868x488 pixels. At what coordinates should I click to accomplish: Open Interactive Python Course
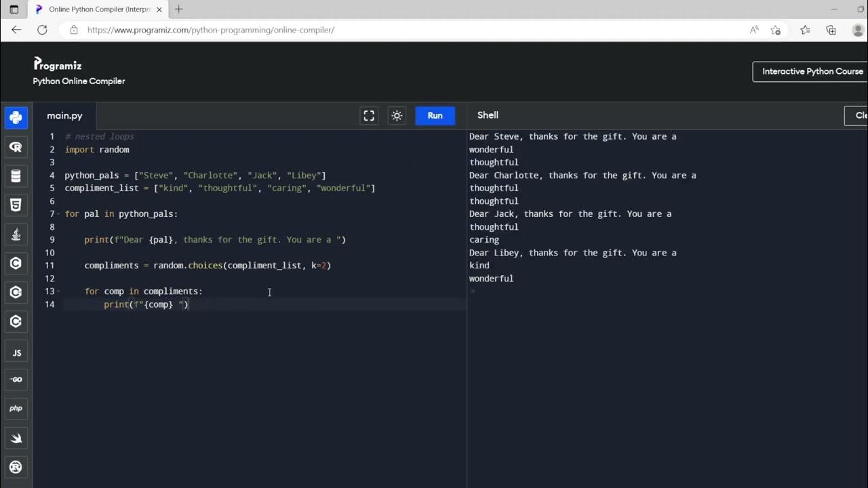[x=810, y=71]
